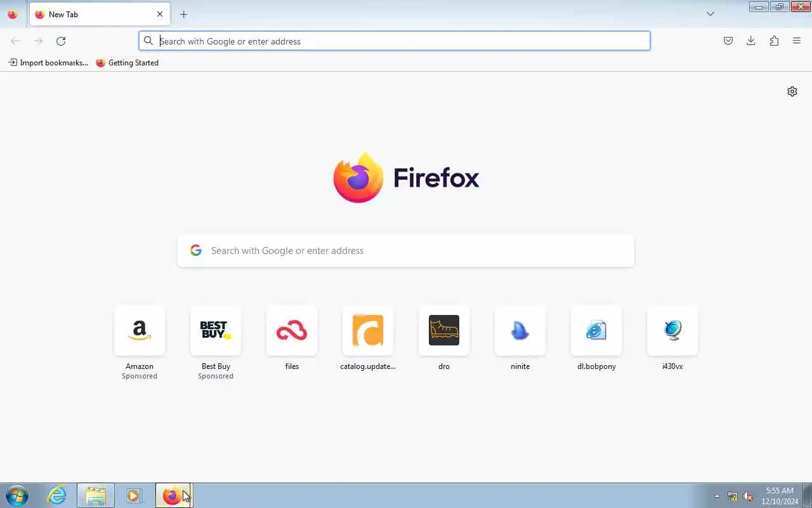
Task: Expand the list all tabs chevron
Action: 710,14
